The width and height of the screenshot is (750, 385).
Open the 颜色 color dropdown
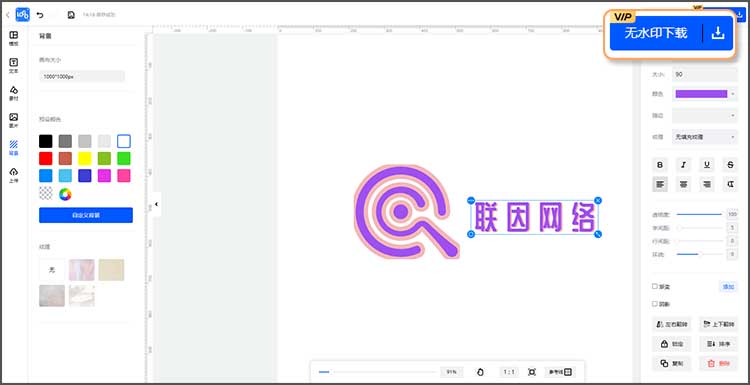pos(705,94)
